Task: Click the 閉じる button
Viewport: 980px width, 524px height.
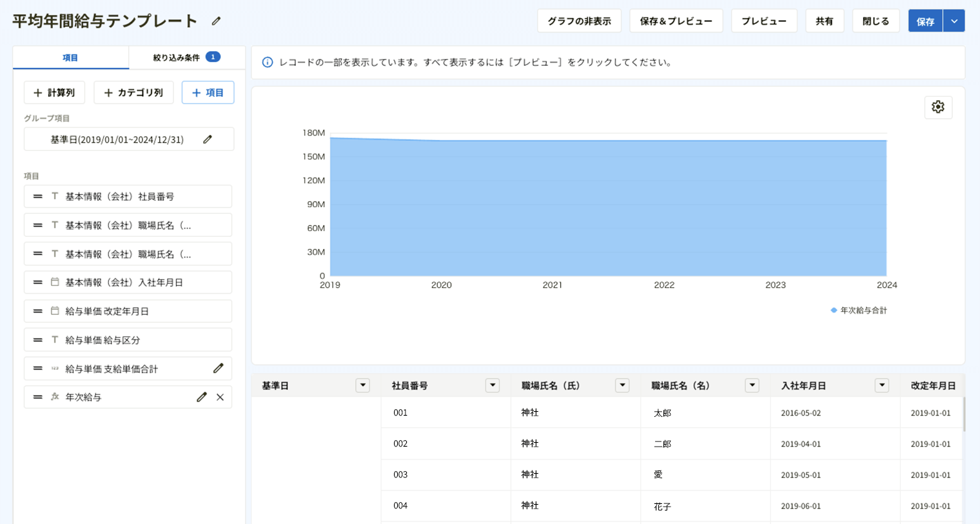Action: 876,21
